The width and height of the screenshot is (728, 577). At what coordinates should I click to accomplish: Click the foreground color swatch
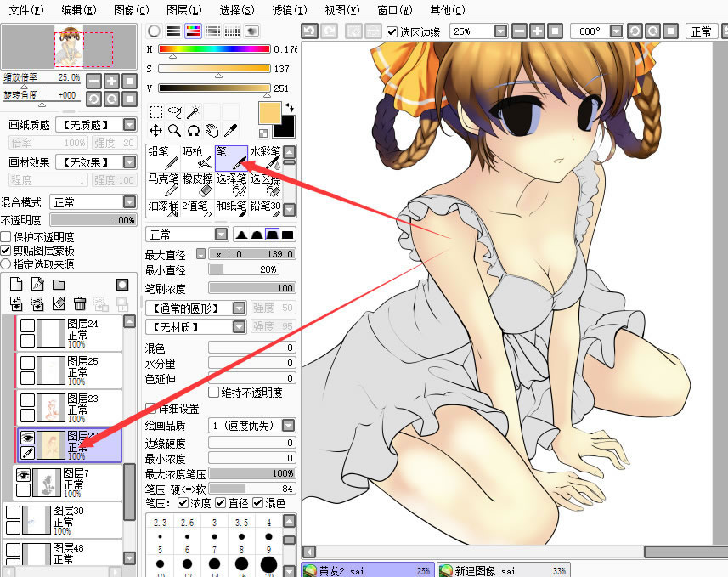(x=269, y=113)
